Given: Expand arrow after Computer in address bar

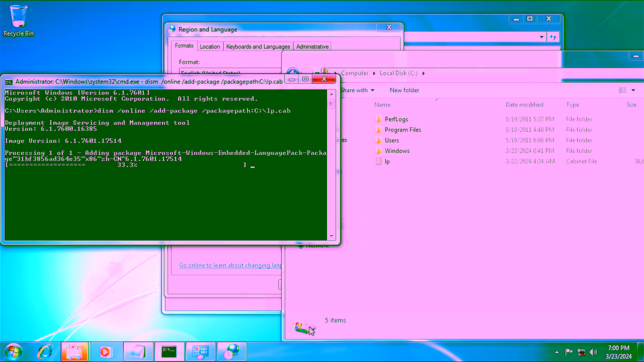Looking at the screenshot, I should click(374, 73).
